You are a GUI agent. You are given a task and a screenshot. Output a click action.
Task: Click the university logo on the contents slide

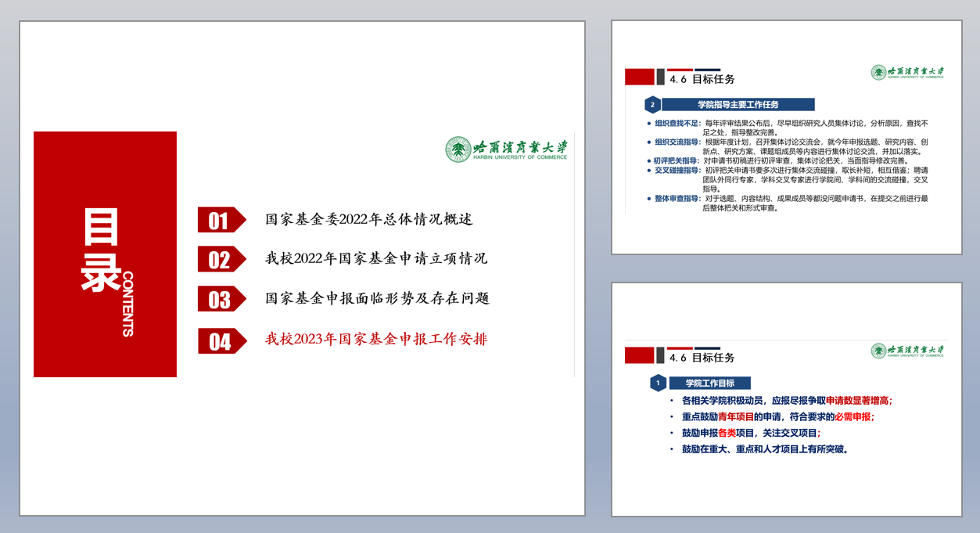click(x=506, y=149)
